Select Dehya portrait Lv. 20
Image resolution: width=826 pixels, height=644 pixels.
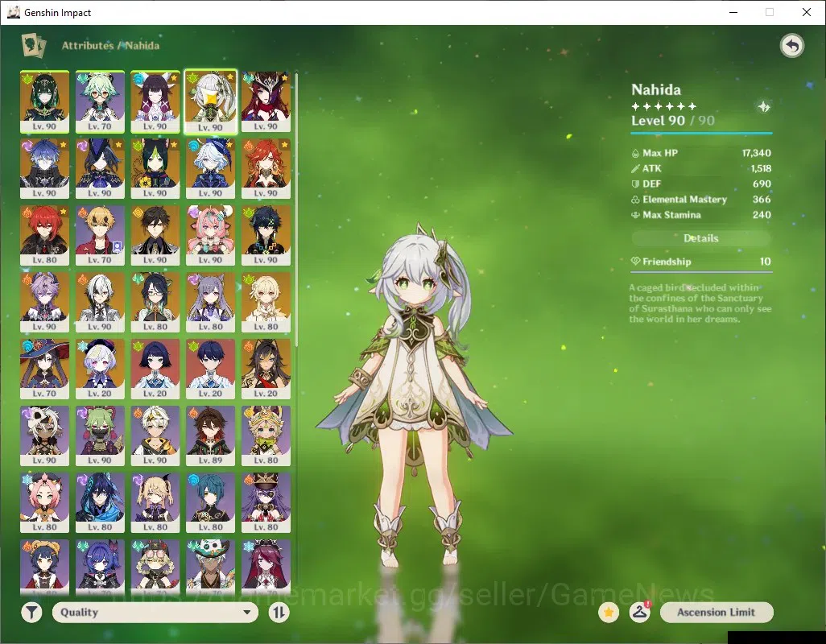click(x=266, y=369)
